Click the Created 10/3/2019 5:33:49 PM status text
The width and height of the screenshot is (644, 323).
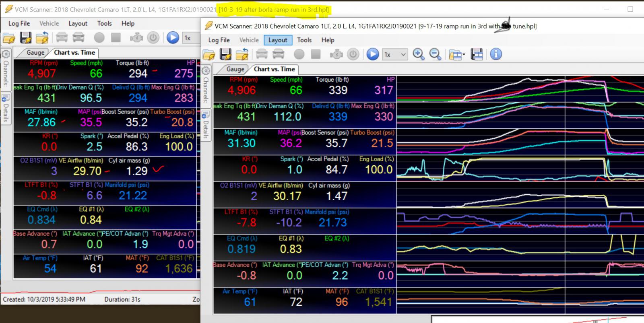(x=44, y=299)
